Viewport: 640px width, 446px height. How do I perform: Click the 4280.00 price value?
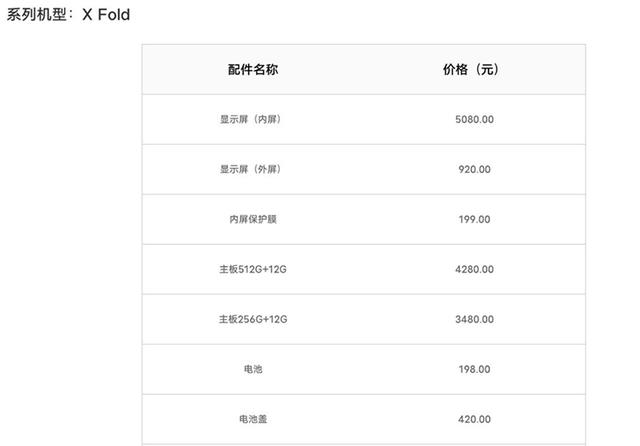click(x=473, y=269)
